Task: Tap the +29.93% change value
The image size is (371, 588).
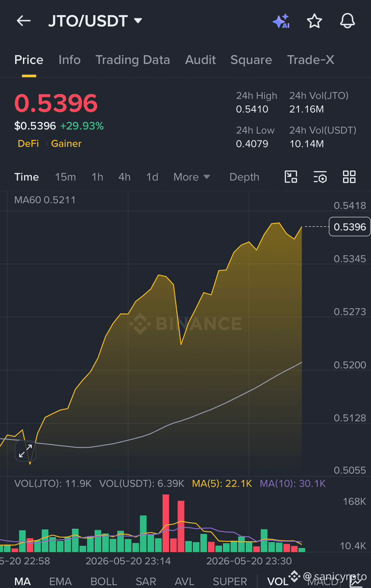Action: point(82,126)
